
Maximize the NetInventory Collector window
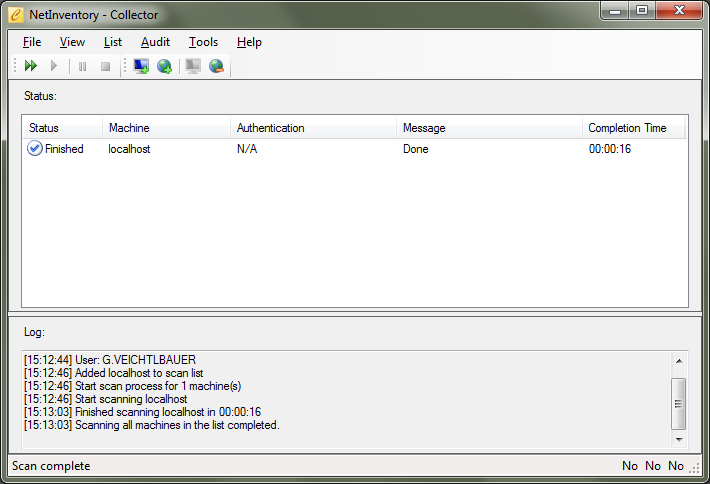pyautogui.click(x=642, y=11)
